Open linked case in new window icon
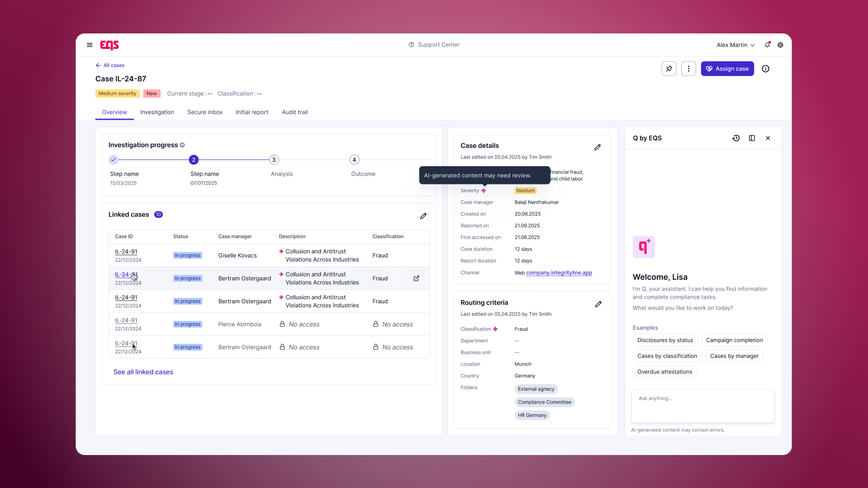This screenshot has height=488, width=868. point(416,278)
